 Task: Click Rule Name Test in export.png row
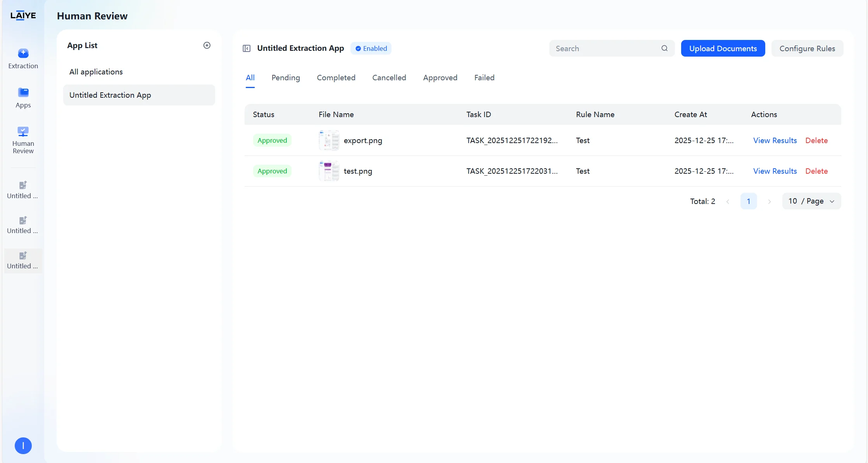(x=583, y=140)
